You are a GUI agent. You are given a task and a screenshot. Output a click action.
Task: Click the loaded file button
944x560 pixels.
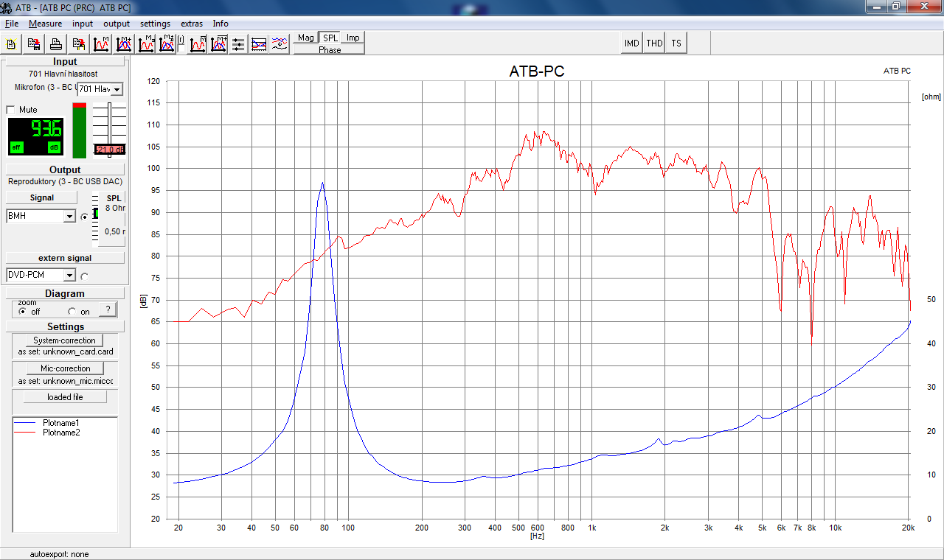[x=65, y=397]
